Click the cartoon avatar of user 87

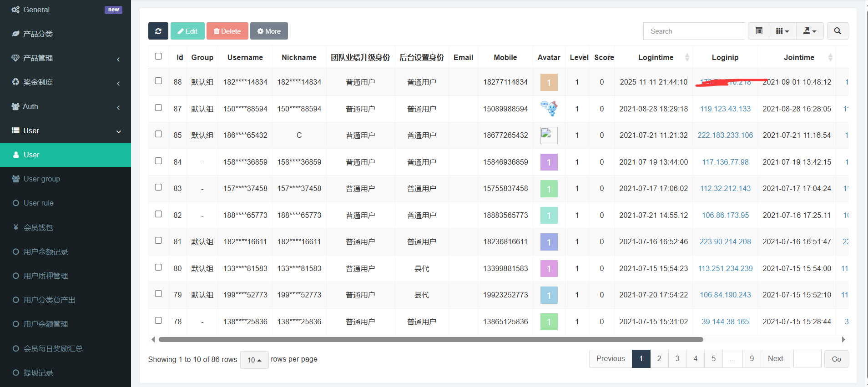click(549, 109)
